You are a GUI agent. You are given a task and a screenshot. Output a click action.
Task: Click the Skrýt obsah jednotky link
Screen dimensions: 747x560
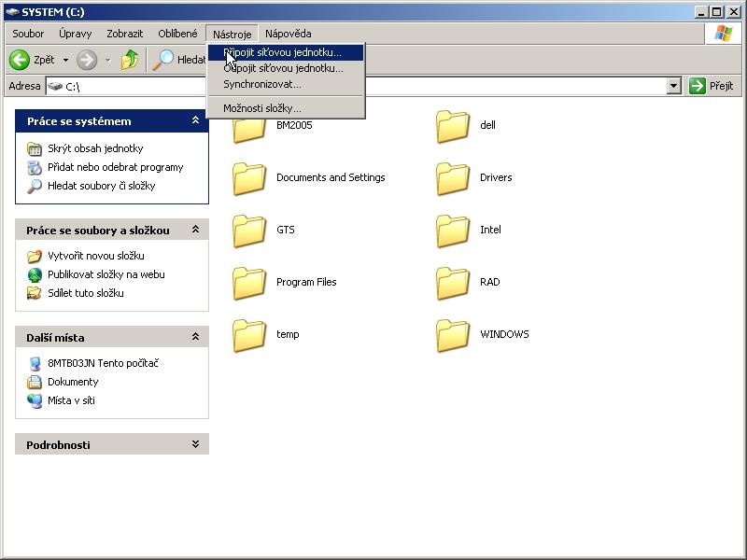coord(95,148)
